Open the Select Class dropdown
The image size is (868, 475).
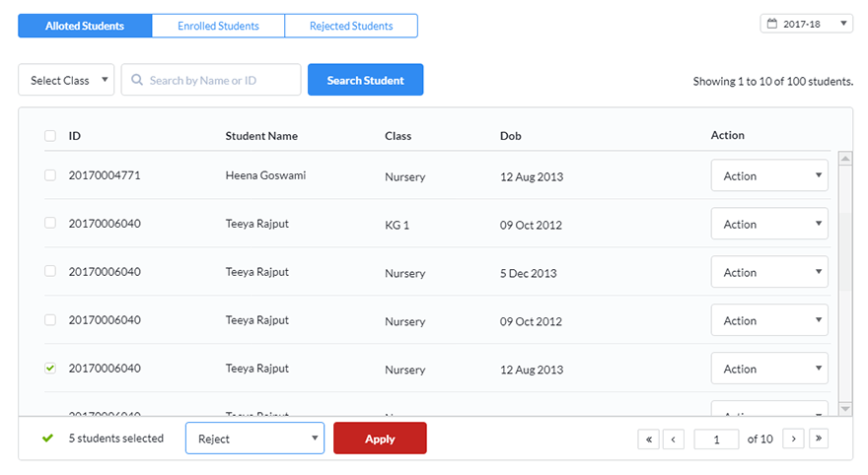(66, 80)
